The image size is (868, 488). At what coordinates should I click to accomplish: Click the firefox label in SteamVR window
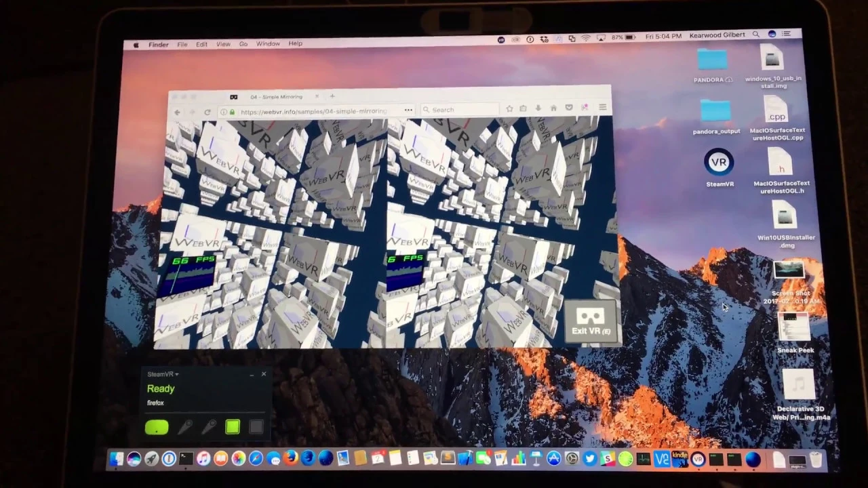[x=155, y=403]
